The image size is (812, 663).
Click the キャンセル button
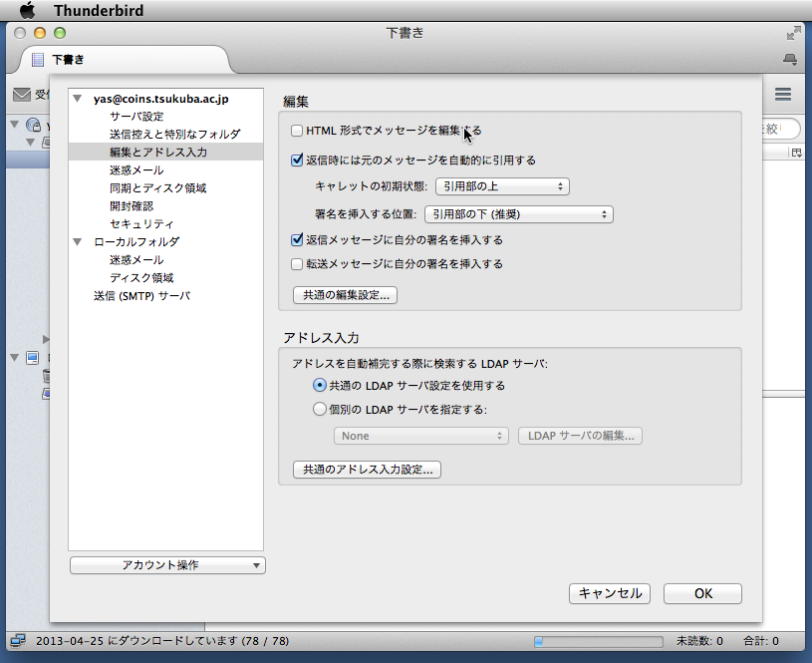tap(610, 593)
